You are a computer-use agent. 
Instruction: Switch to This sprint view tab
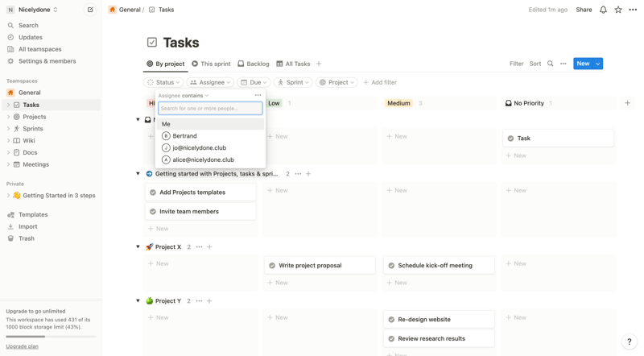pyautogui.click(x=211, y=64)
